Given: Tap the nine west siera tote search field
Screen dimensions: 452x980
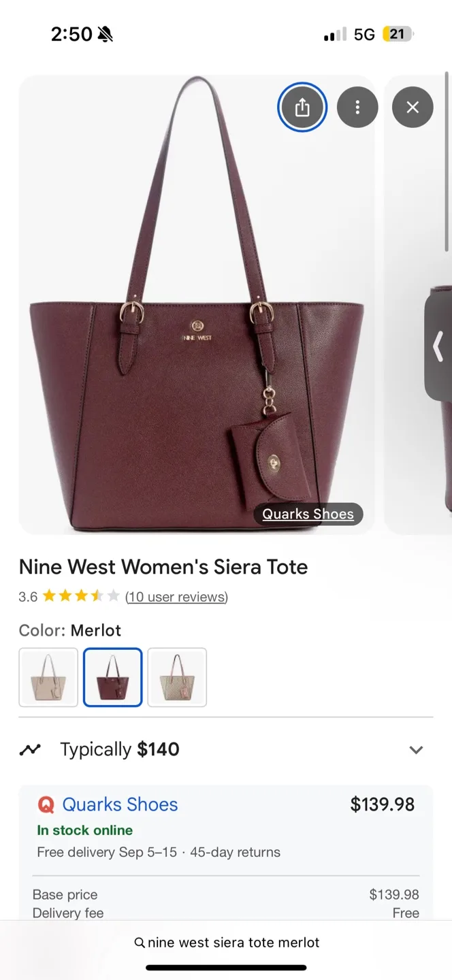Looking at the screenshot, I should pos(226,943).
